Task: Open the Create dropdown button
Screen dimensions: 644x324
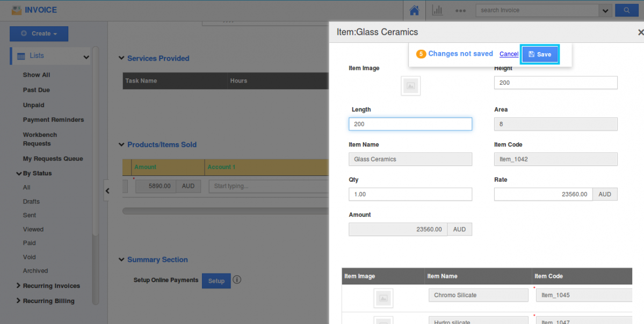Action: (39, 34)
